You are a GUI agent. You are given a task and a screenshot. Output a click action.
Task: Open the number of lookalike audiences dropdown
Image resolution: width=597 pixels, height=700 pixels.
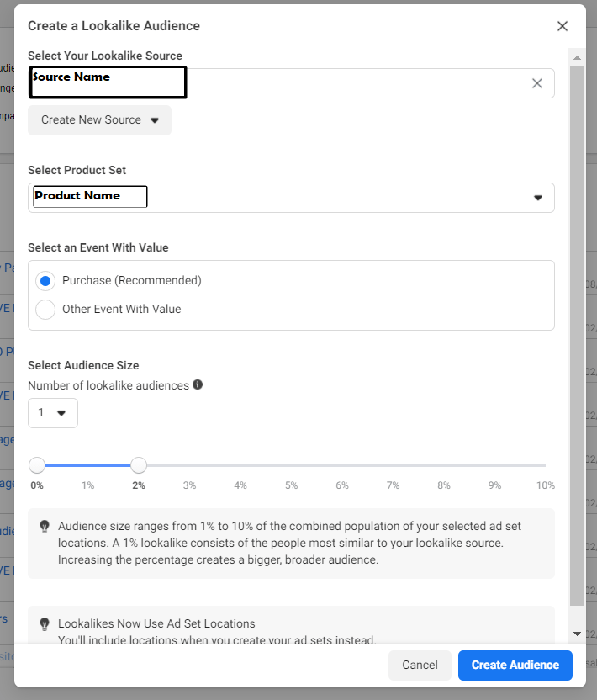52,413
